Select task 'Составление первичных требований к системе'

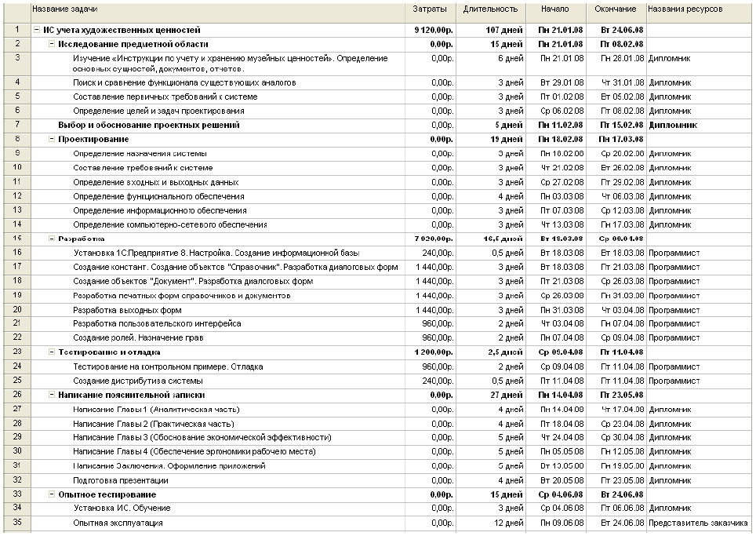click(x=165, y=97)
